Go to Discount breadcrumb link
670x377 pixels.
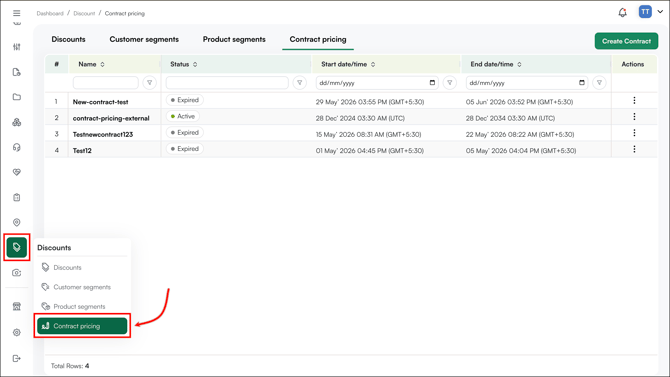point(84,14)
